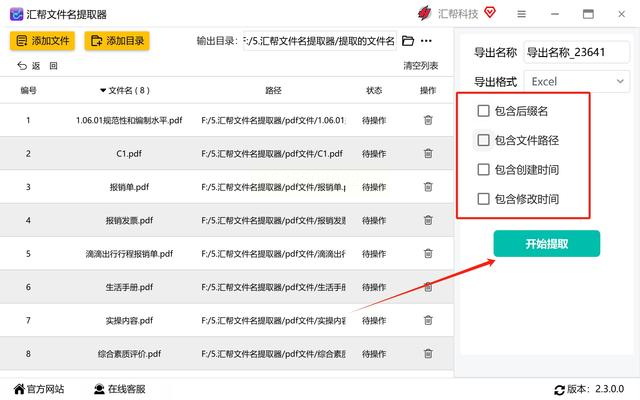
Task: Enable 包含文件路径 checkbox
Action: [483, 140]
